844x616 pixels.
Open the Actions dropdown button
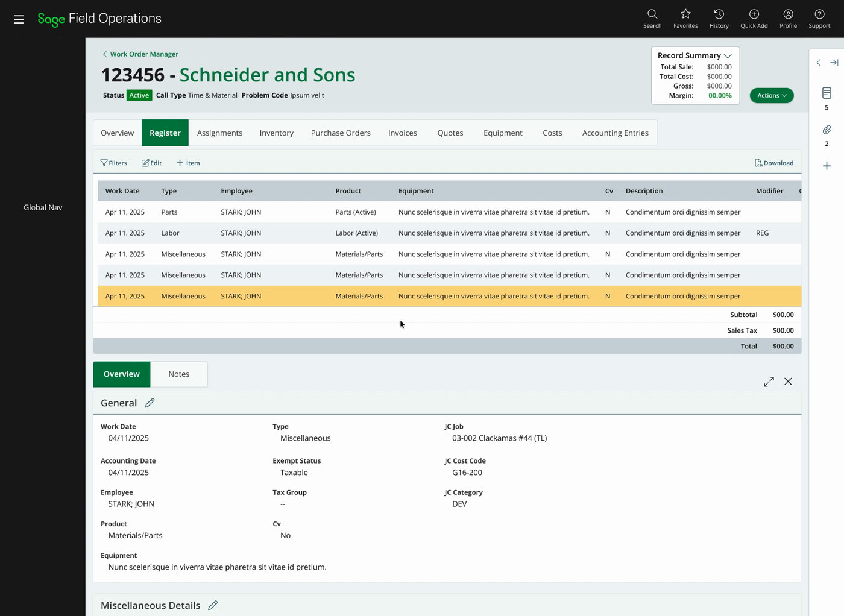(x=772, y=95)
